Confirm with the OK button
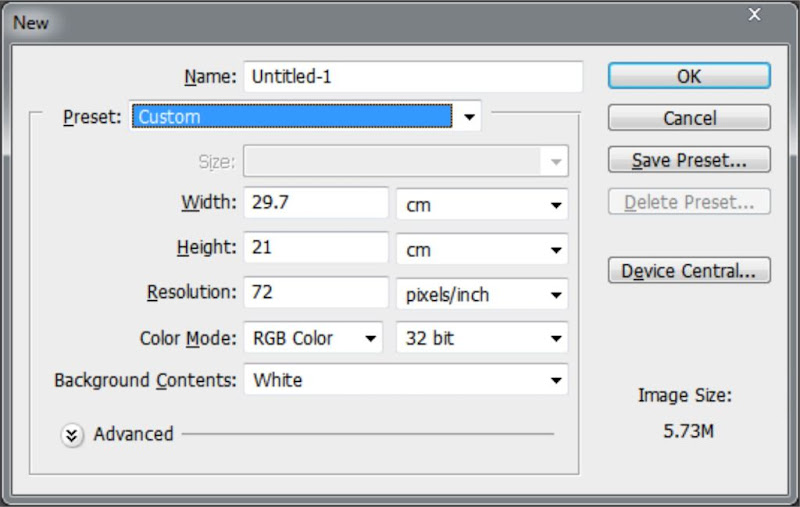 coord(689,76)
